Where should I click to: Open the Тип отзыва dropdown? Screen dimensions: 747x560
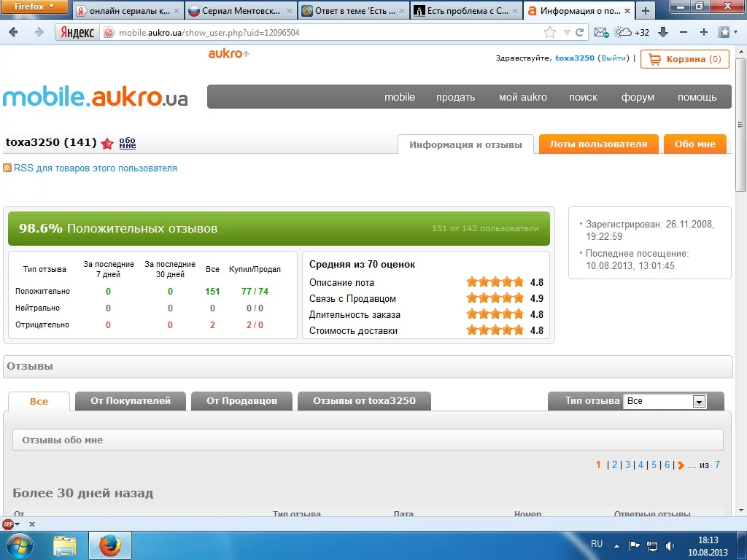[665, 401]
